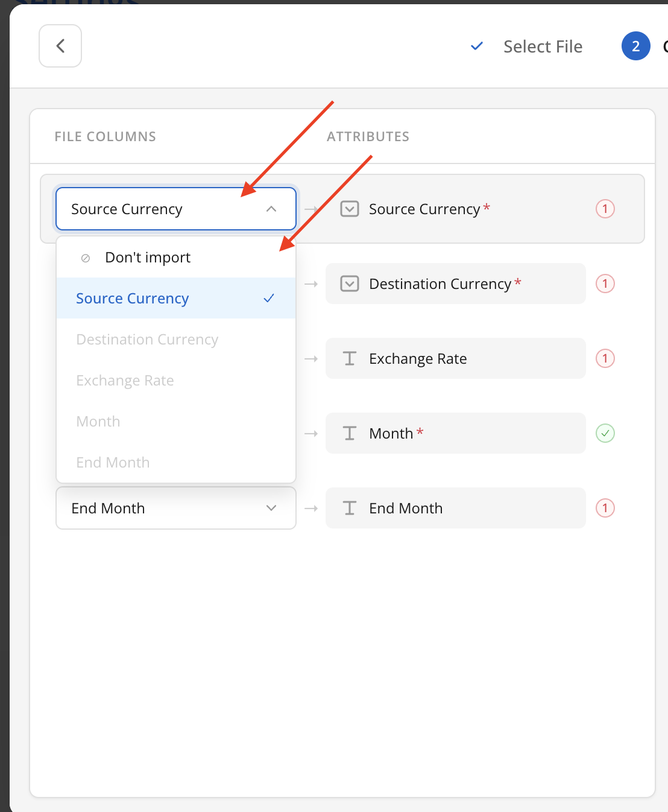Pick Month in dropdown list

pos(176,421)
